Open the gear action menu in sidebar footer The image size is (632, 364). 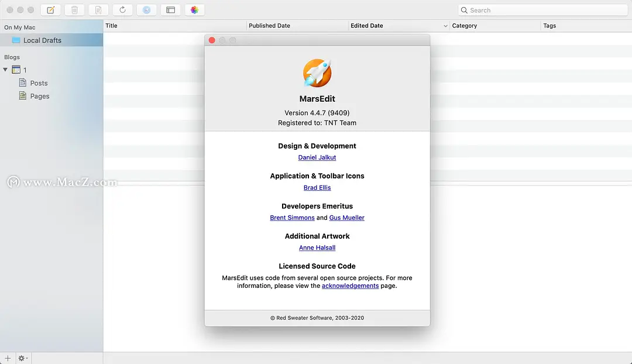[x=23, y=358]
